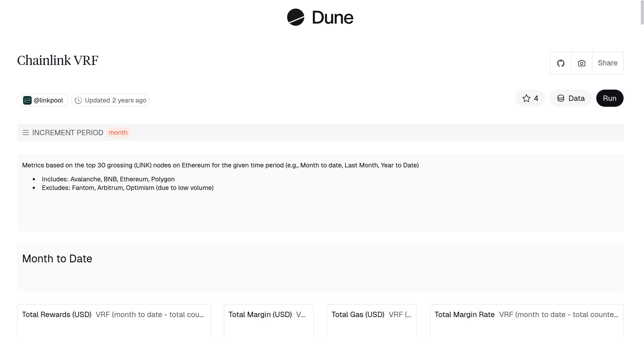Open Total Margin (USD) widget title

point(260,314)
